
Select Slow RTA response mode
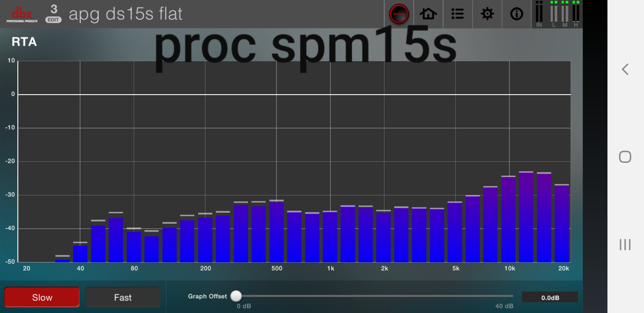tap(42, 297)
